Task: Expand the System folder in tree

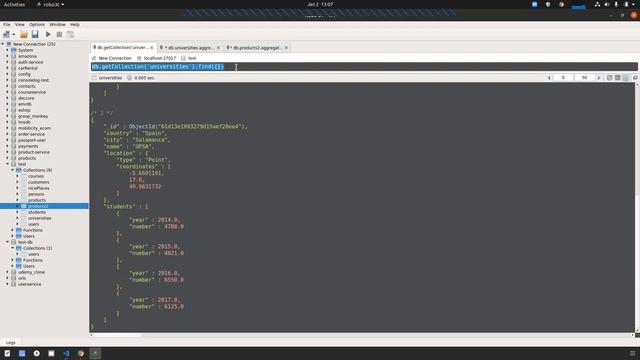Action: tap(7, 50)
